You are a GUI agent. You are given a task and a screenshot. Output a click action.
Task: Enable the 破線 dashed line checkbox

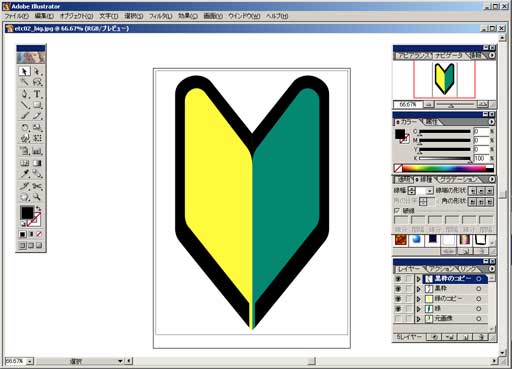click(397, 211)
